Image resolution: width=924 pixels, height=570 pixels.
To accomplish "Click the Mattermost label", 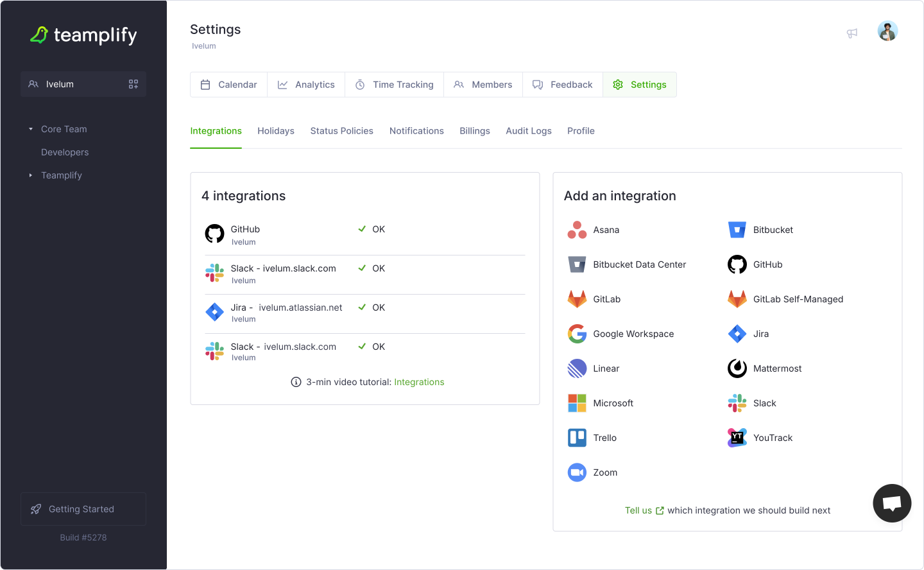I will pyautogui.click(x=778, y=368).
